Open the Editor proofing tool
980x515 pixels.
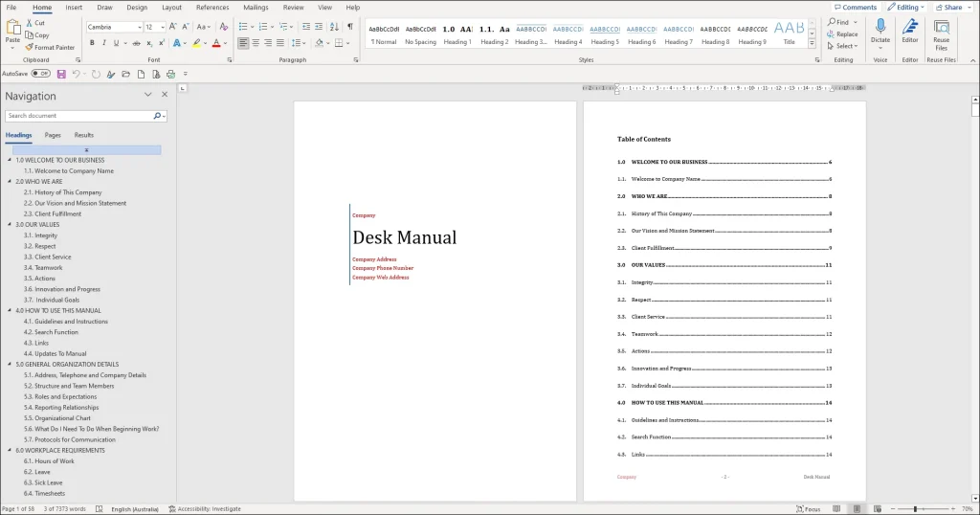[910, 32]
